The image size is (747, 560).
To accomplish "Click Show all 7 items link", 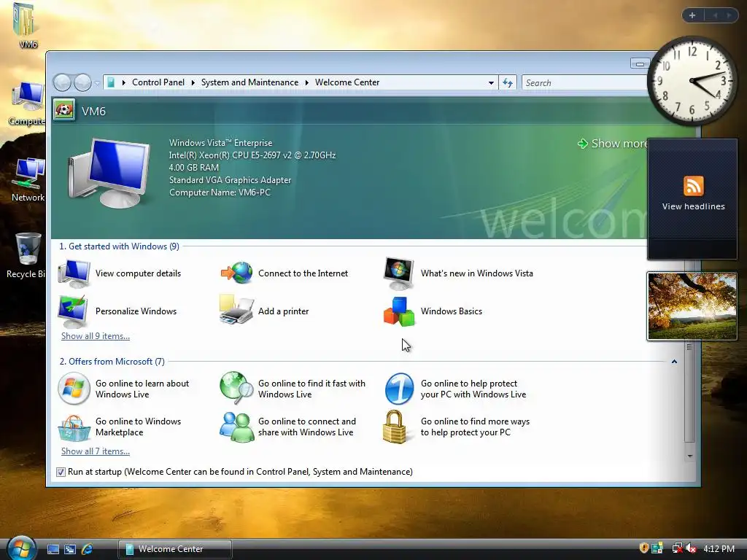I will [x=96, y=451].
